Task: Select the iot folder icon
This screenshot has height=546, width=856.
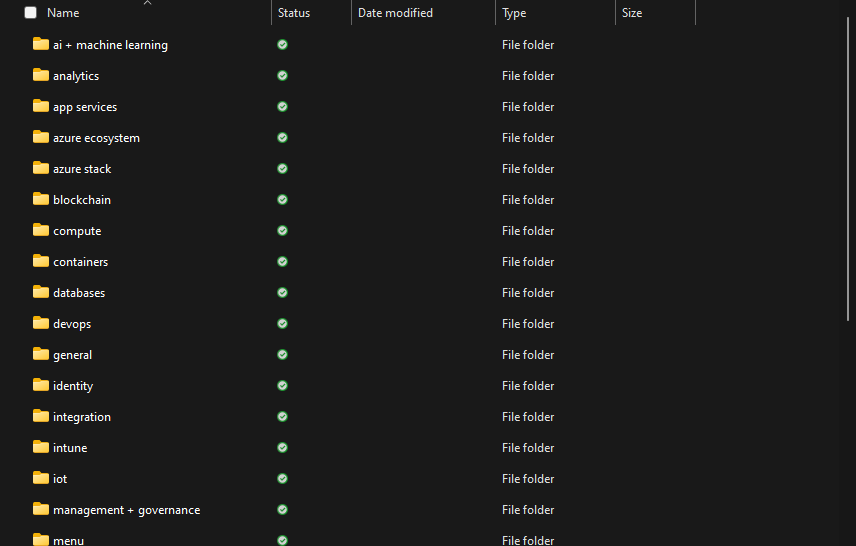Action: click(x=40, y=478)
